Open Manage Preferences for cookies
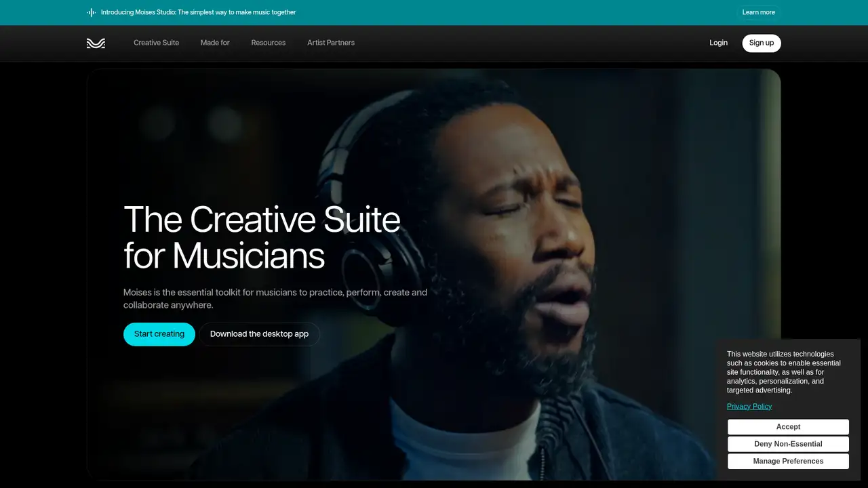This screenshot has width=868, height=488. coord(788,462)
